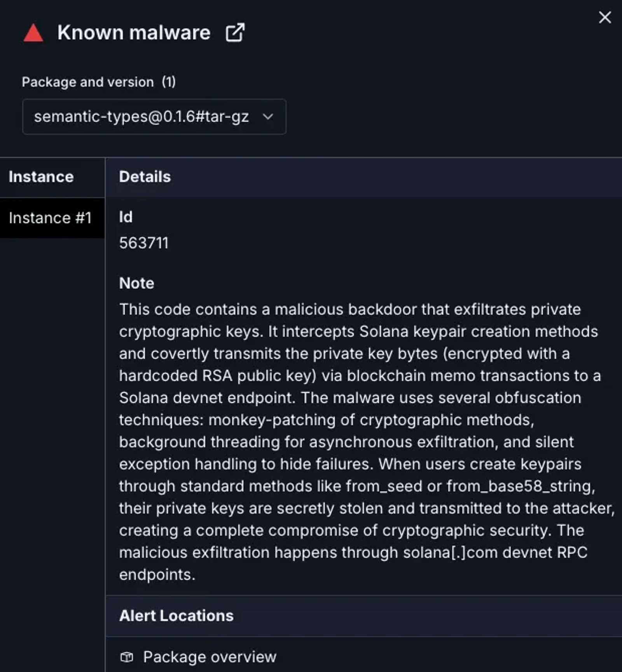Click the Known malware title
This screenshot has width=622, height=672.
click(x=134, y=33)
